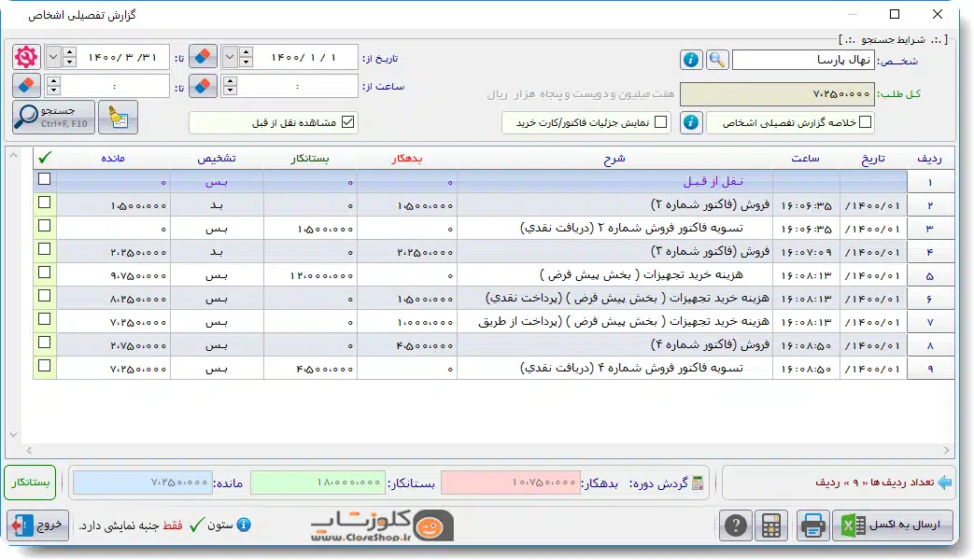The width and height of the screenshot is (974, 560).
Task: Clear the end time with eraser icon
Action: pos(26,86)
